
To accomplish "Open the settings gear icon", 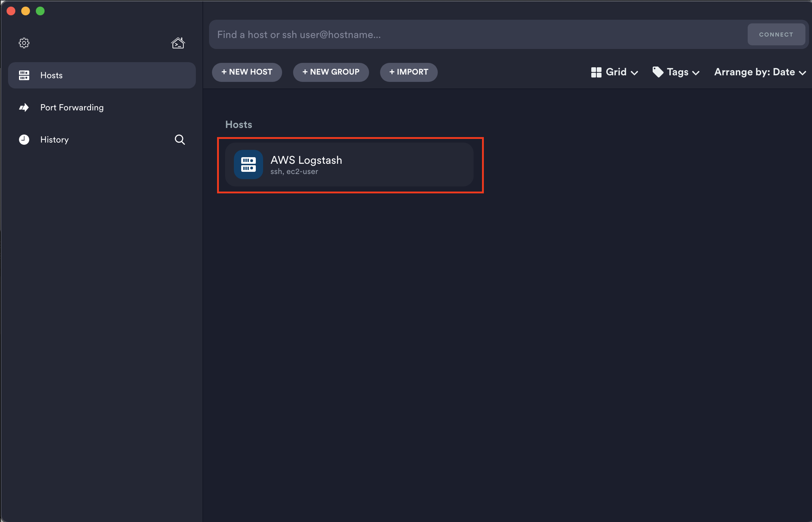I will pos(24,43).
